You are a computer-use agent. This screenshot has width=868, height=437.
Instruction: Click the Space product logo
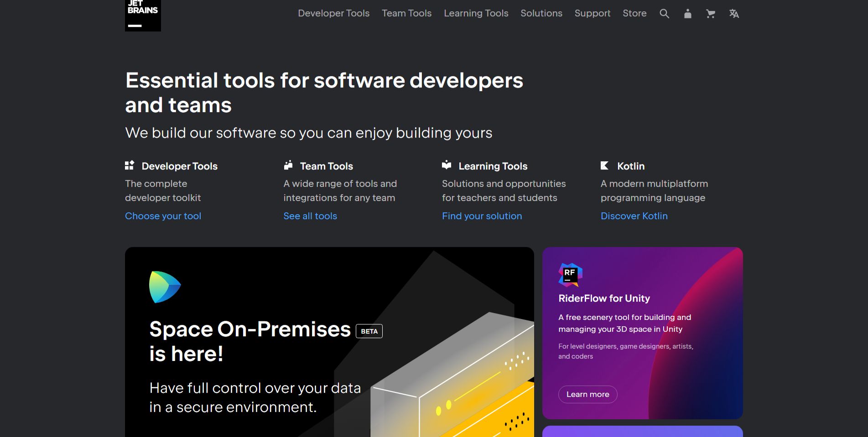pyautogui.click(x=165, y=287)
